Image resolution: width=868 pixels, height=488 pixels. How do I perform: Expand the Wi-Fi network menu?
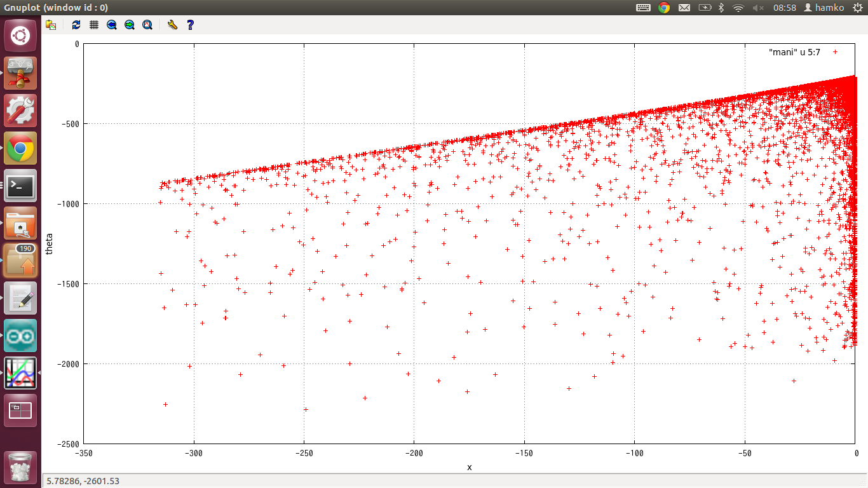(x=738, y=8)
